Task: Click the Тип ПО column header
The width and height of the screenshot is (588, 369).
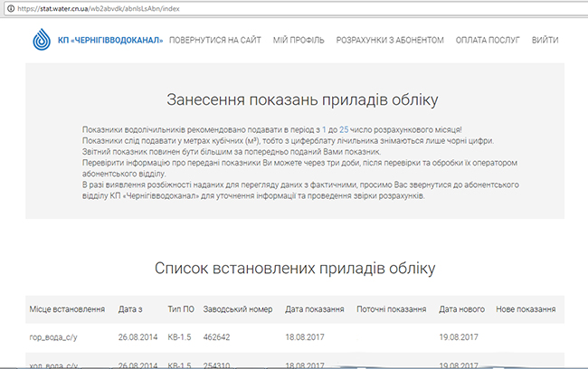Action: [181, 309]
